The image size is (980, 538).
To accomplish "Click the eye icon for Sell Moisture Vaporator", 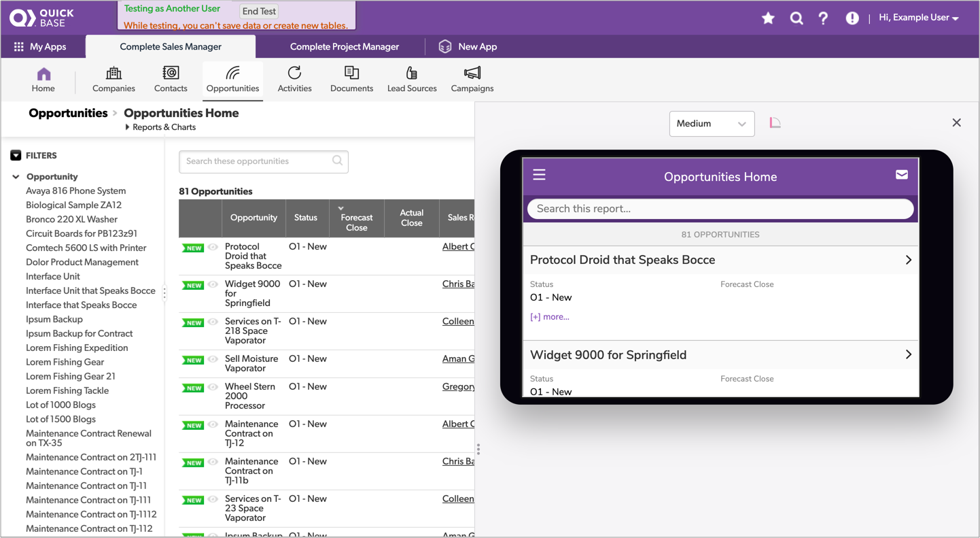I will (213, 360).
